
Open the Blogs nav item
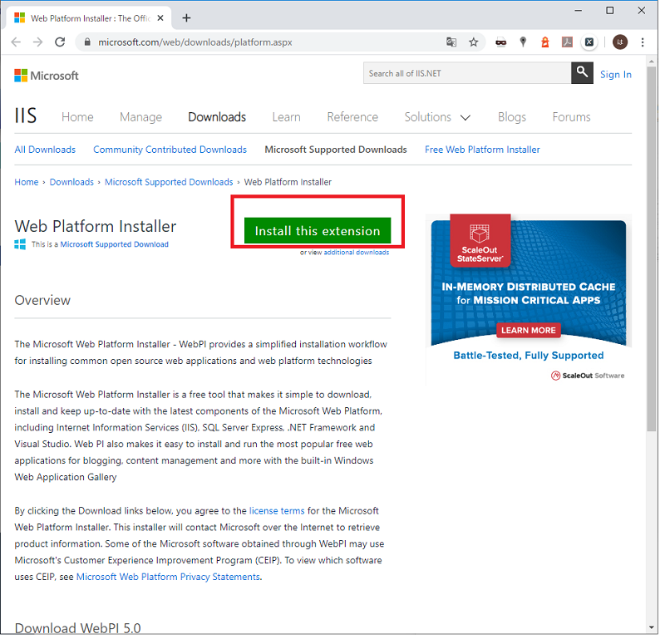[x=512, y=117]
